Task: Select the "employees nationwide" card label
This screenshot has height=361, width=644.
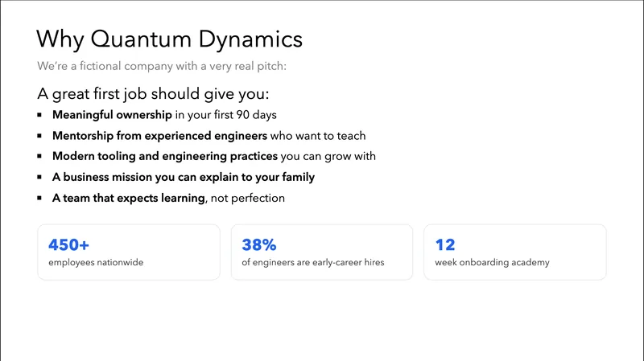Action: click(x=96, y=262)
